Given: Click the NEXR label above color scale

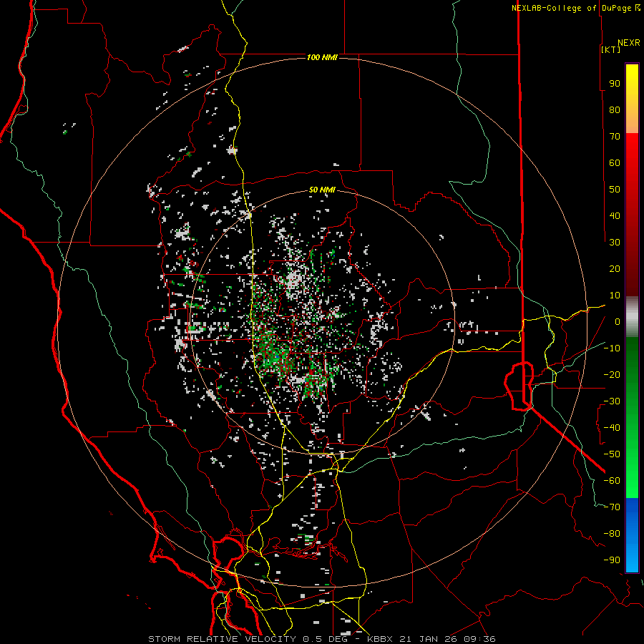Looking at the screenshot, I should click(628, 43).
